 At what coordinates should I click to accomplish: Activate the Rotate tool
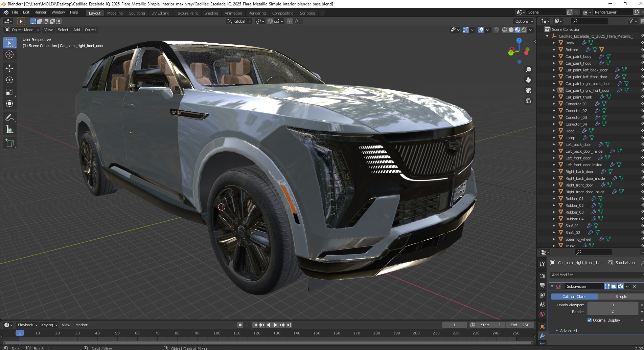pyautogui.click(x=9, y=80)
